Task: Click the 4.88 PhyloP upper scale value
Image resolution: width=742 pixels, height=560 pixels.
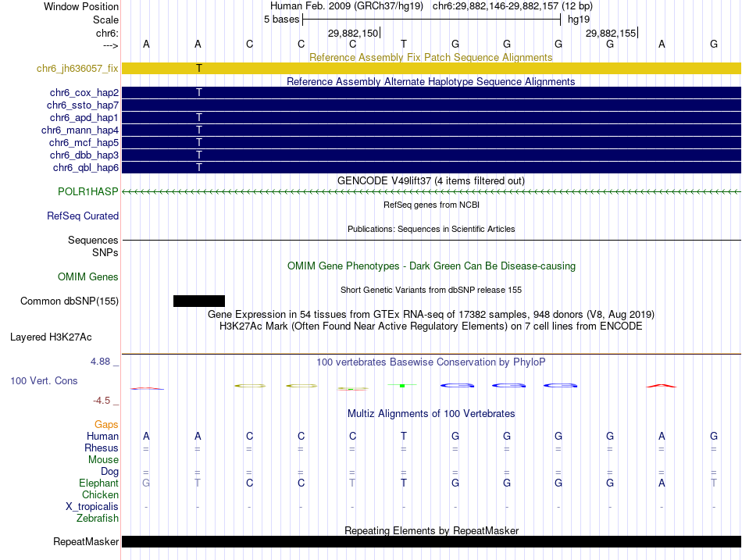Action: click(100, 362)
